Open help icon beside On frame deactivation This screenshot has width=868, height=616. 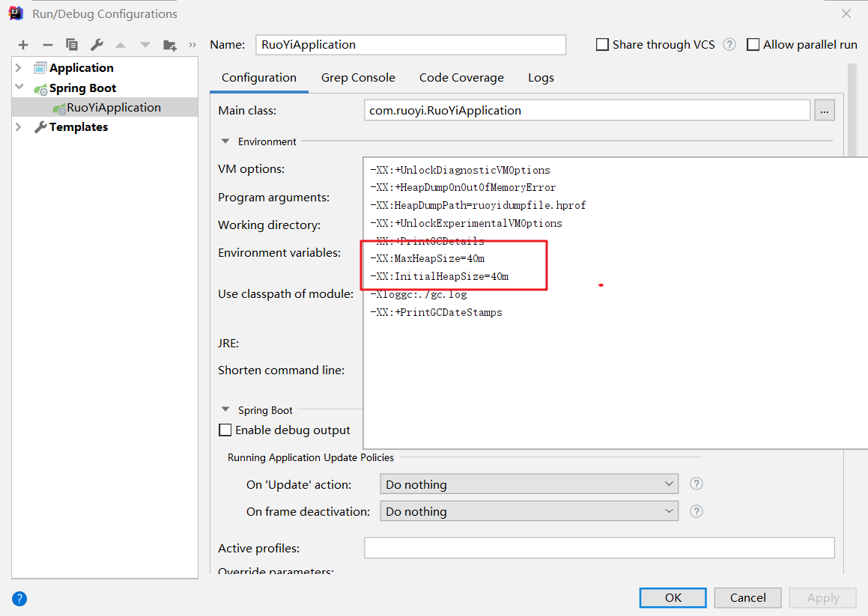[x=696, y=511]
